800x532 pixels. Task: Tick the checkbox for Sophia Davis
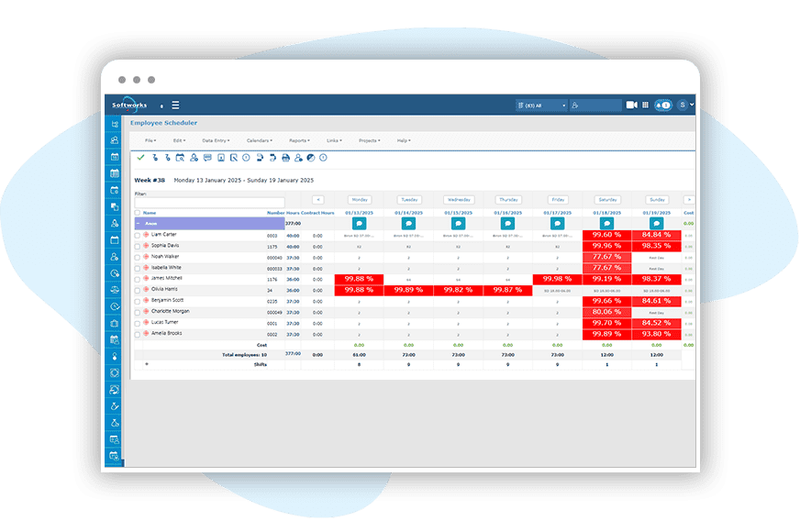point(138,246)
